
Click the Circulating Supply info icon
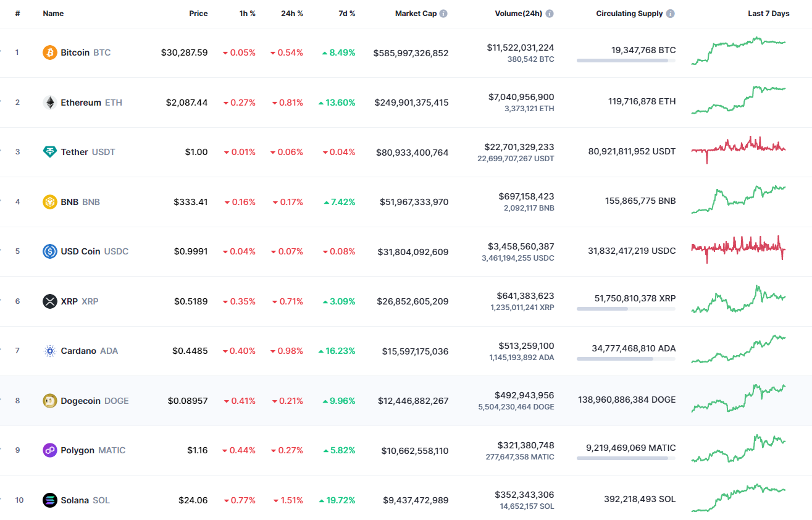671,13
